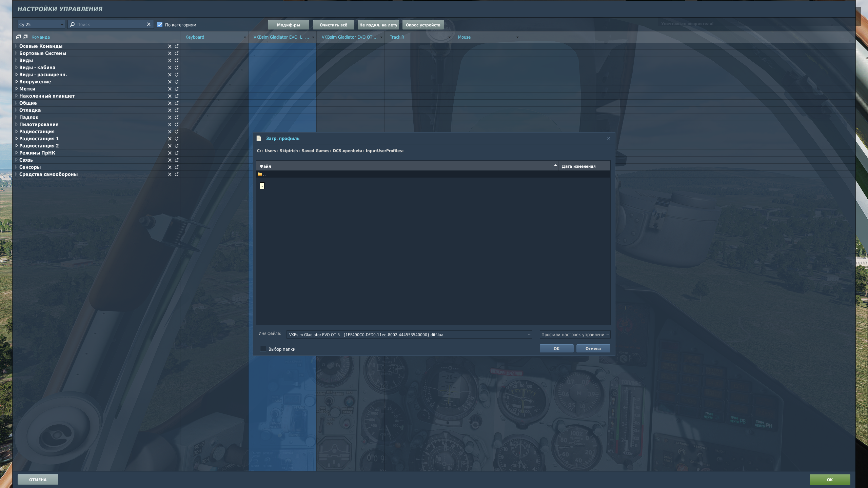Image resolution: width=868 pixels, height=488 pixels.
Task: Click the search magnifier icon
Action: click(x=72, y=24)
